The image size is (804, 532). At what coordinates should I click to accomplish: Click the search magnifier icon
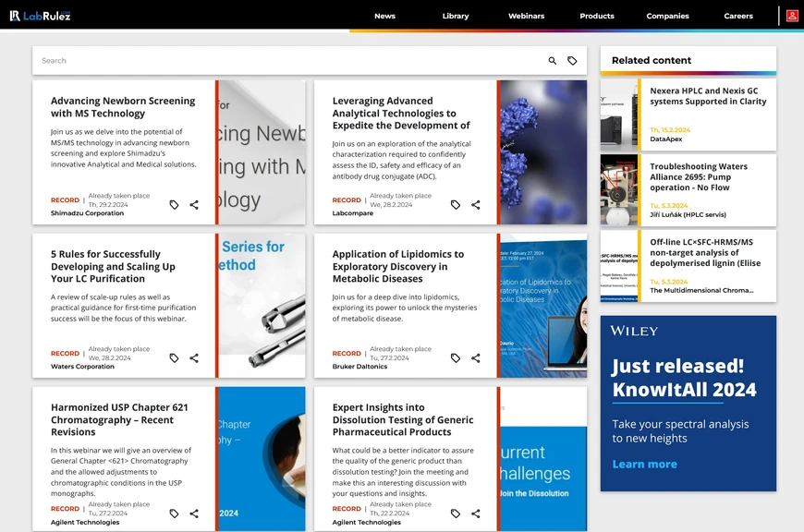pyautogui.click(x=553, y=61)
